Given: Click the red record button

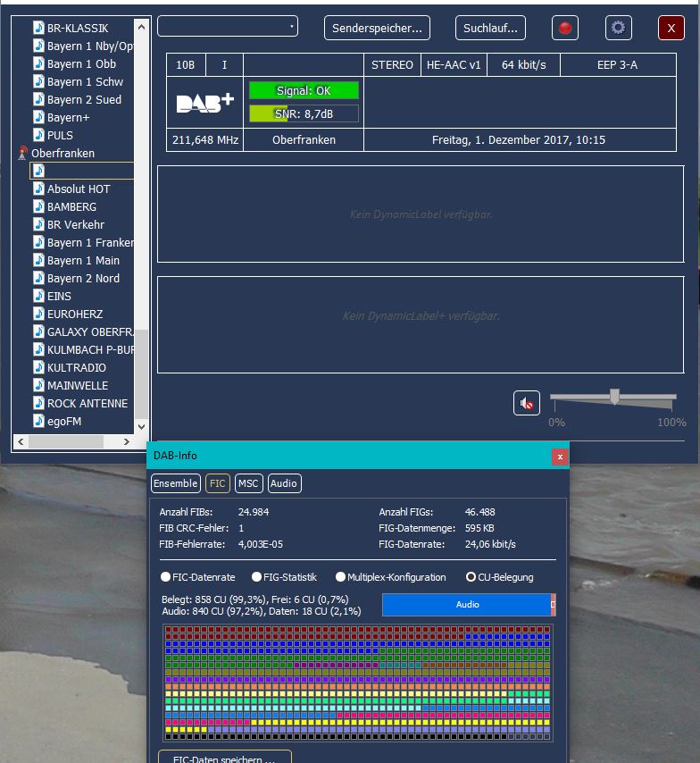Looking at the screenshot, I should tap(564, 28).
